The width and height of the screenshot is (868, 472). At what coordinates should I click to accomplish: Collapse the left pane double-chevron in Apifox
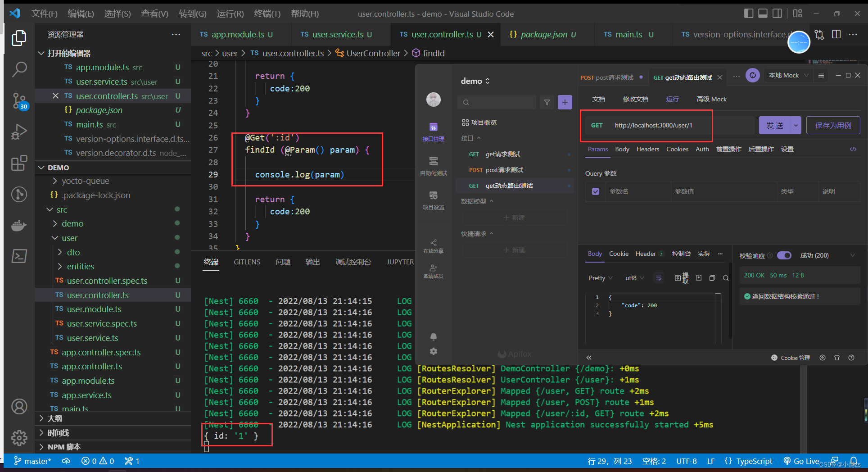[589, 358]
